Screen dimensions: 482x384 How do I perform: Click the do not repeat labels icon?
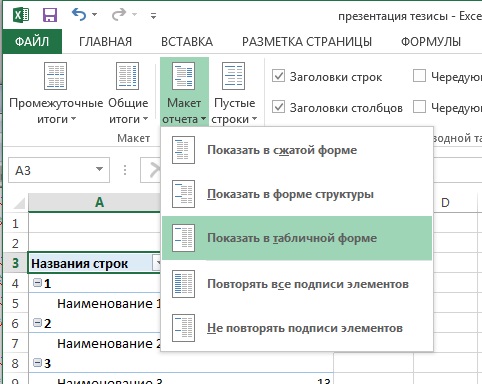tap(183, 328)
